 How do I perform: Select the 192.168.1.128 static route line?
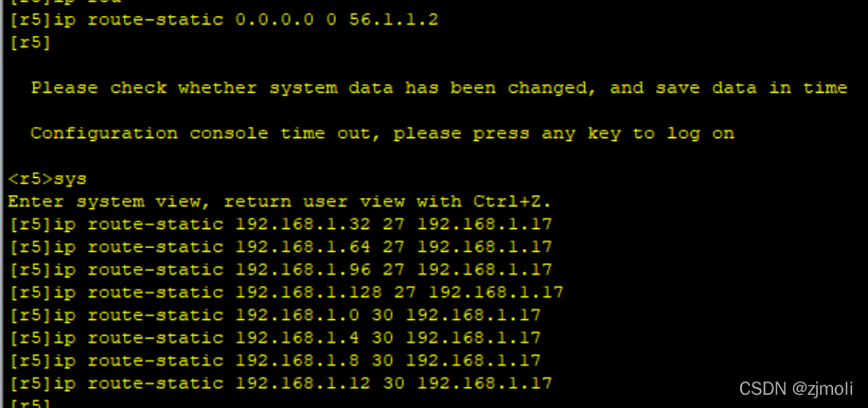tap(285, 293)
